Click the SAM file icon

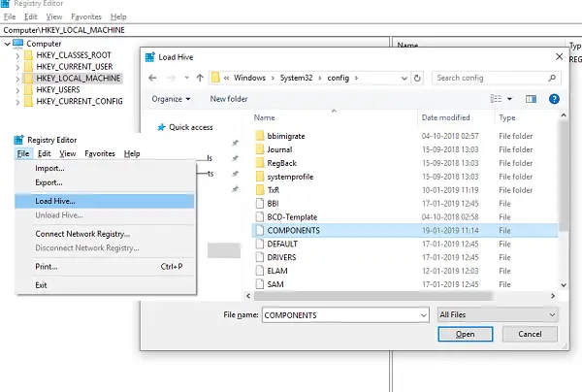click(260, 284)
